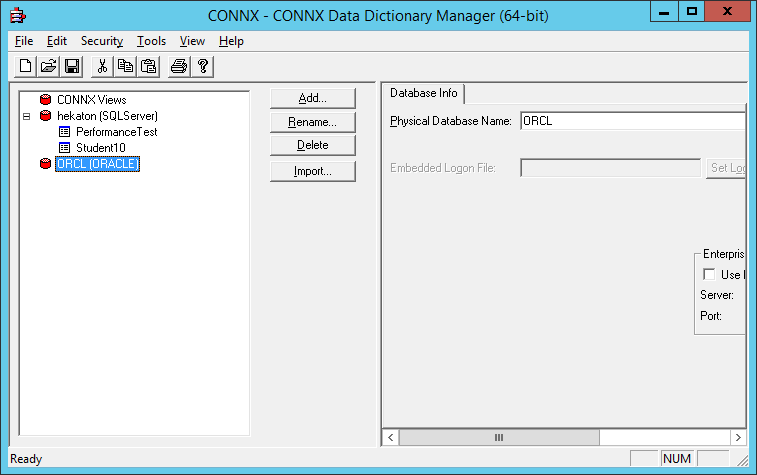The width and height of the screenshot is (757, 475).
Task: Click the Print toolbar icon
Action: coord(179,66)
